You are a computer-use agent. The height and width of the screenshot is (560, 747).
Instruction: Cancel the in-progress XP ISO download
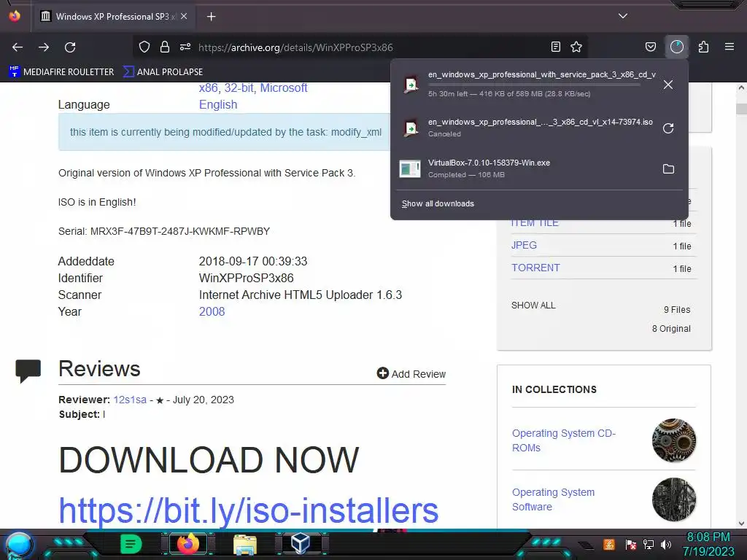tap(668, 85)
